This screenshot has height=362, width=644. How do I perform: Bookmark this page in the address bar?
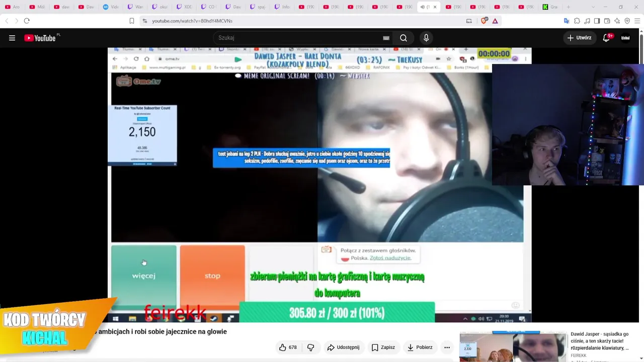132,21
